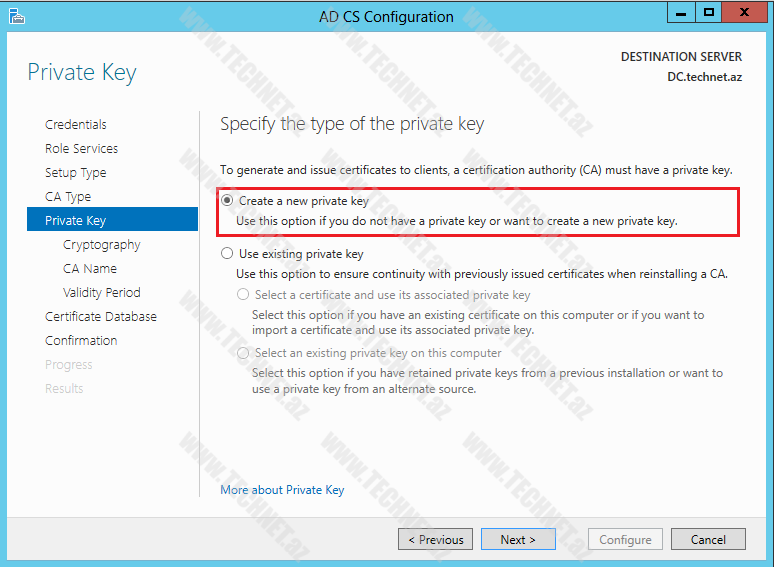Open the Setup Type step

pyautogui.click(x=75, y=173)
